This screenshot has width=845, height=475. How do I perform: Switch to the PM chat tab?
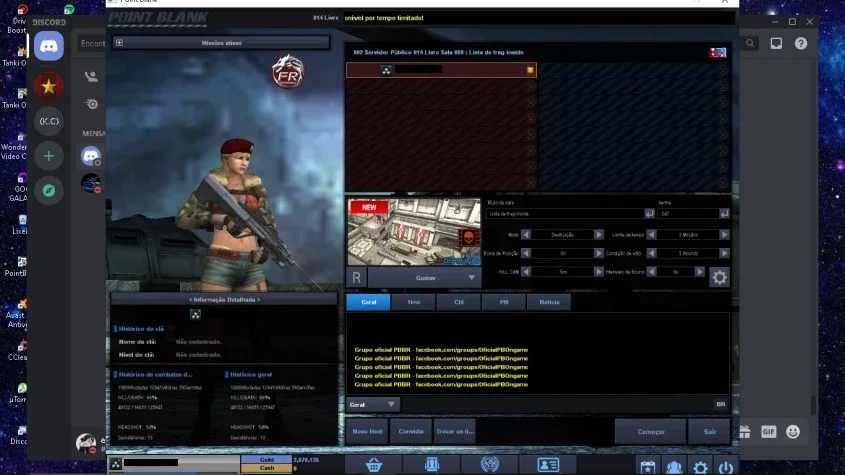504,302
